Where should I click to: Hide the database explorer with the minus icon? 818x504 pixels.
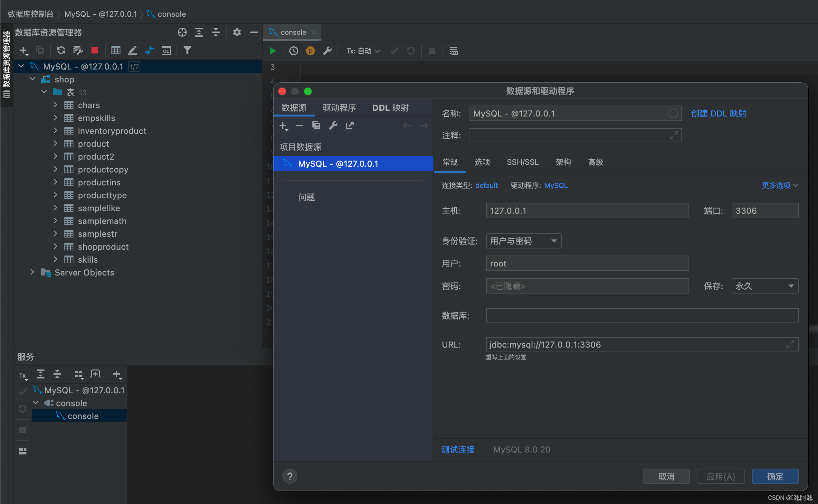point(253,32)
